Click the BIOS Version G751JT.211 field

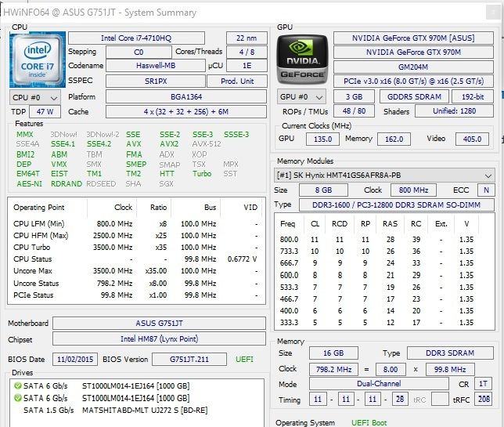[x=189, y=359]
